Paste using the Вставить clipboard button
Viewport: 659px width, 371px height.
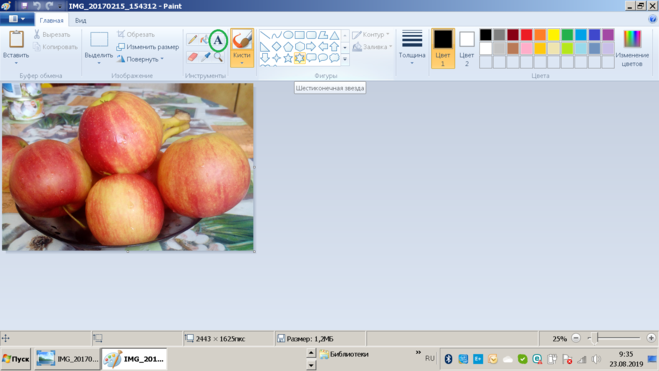(16, 44)
